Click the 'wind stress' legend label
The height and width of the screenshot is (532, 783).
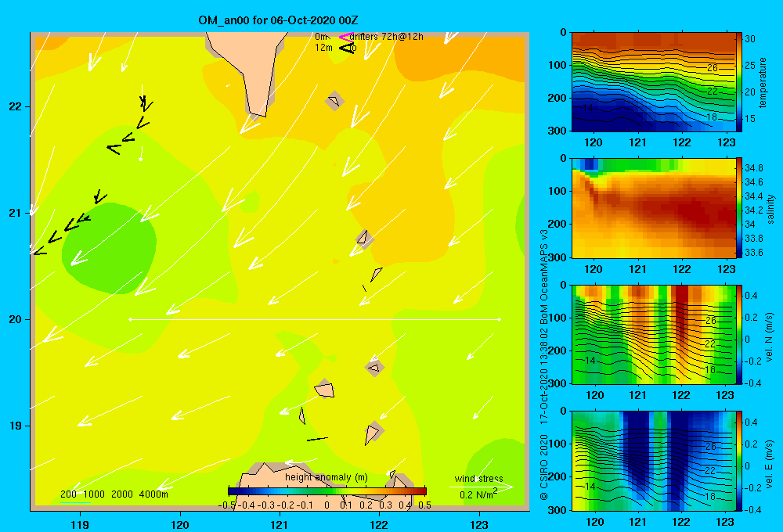[x=478, y=478]
